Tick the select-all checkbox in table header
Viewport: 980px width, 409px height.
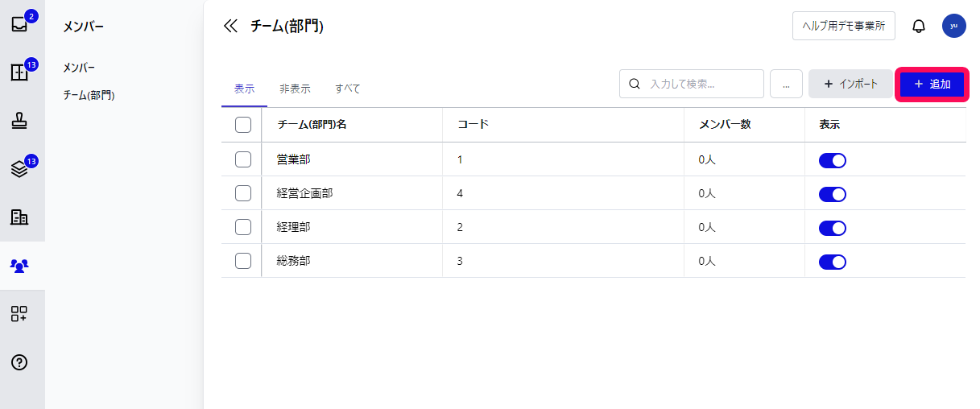(243, 125)
